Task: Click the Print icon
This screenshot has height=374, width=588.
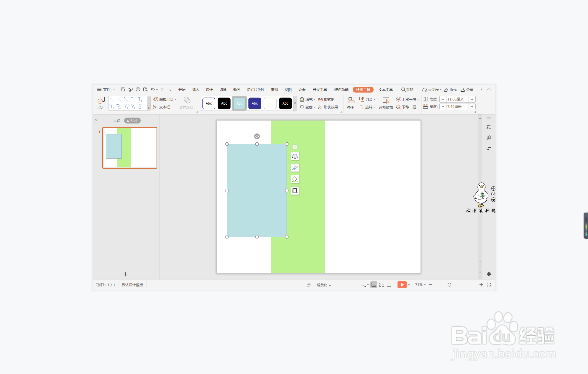Action: tap(138, 90)
